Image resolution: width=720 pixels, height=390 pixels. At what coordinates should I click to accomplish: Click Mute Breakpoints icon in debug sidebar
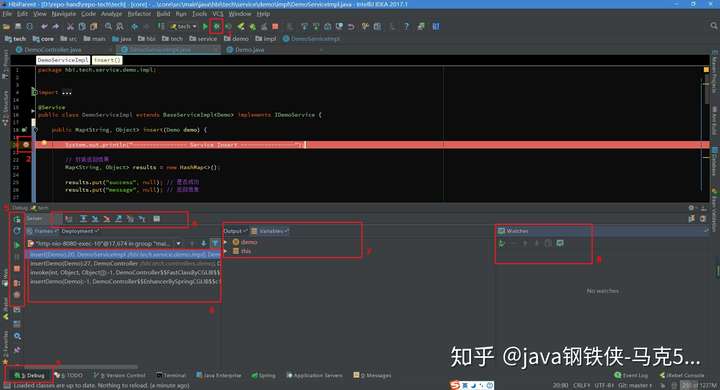click(17, 295)
